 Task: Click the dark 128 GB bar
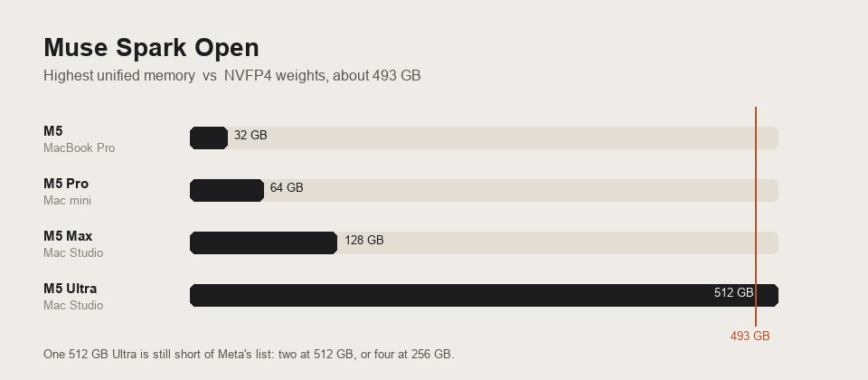click(263, 243)
